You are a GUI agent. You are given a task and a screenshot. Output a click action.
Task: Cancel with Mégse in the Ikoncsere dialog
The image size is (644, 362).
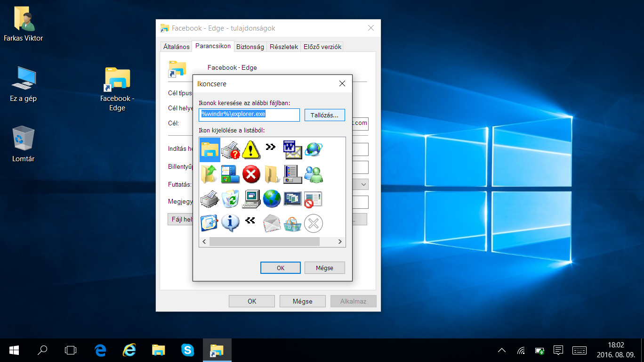coord(325,268)
